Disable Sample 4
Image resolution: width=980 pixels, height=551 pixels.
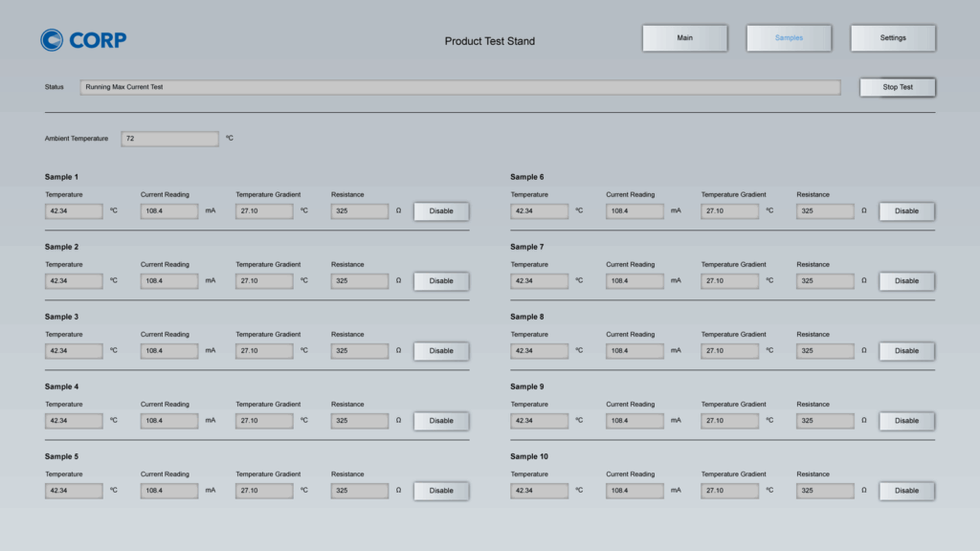pyautogui.click(x=441, y=421)
